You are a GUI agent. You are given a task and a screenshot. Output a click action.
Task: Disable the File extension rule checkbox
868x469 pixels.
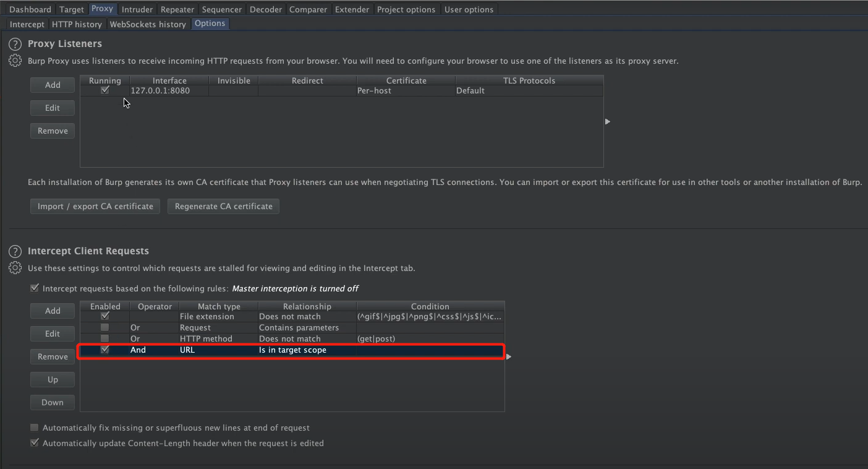point(105,316)
